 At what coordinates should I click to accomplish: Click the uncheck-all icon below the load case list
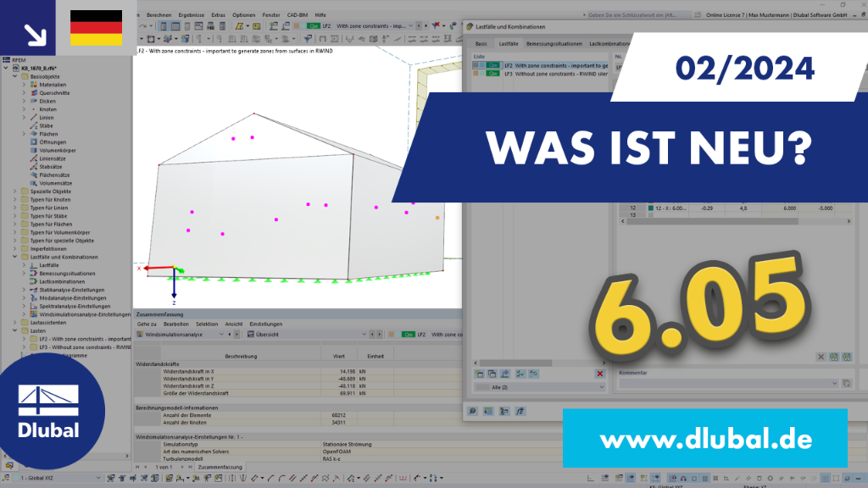pos(534,374)
